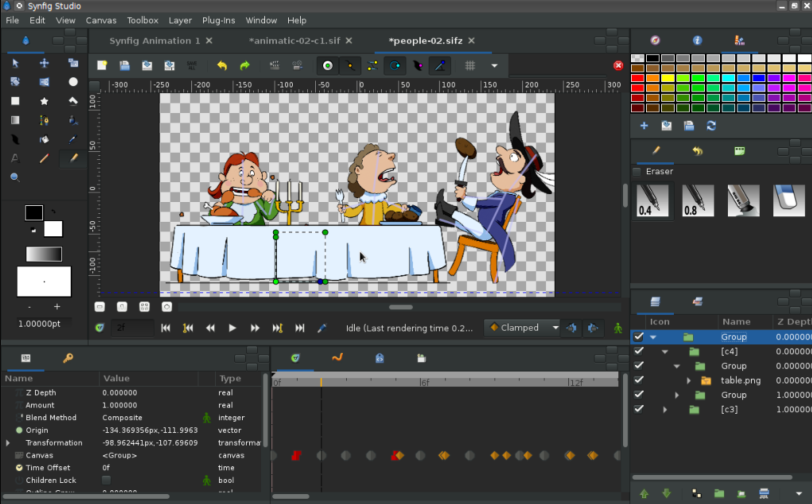Select the Eyedropper tool
The width and height of the screenshot is (812, 504).
(73, 139)
